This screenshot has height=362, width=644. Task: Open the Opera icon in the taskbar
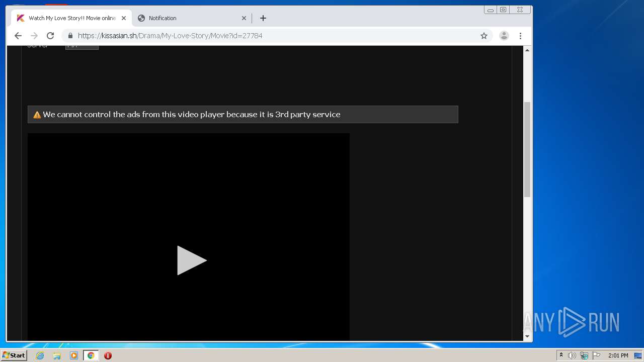(108, 355)
